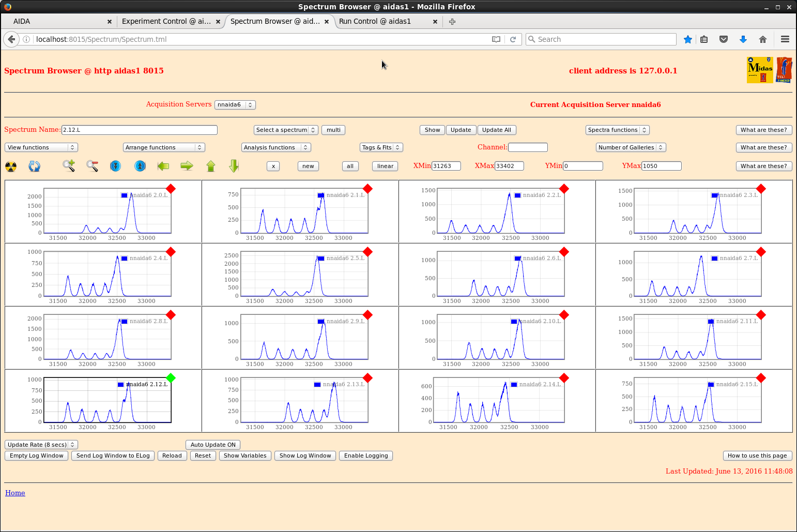
Task: Click the green left arrow icon
Action: pos(163,166)
